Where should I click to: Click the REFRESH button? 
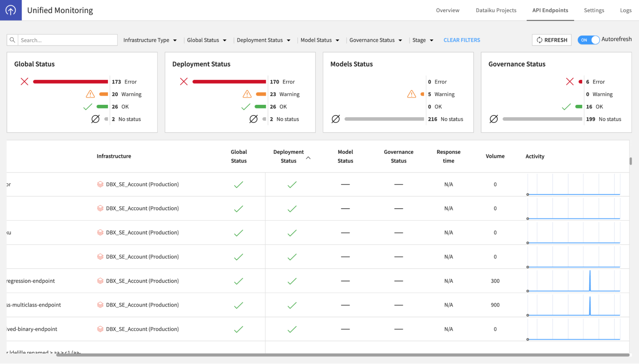[551, 40]
